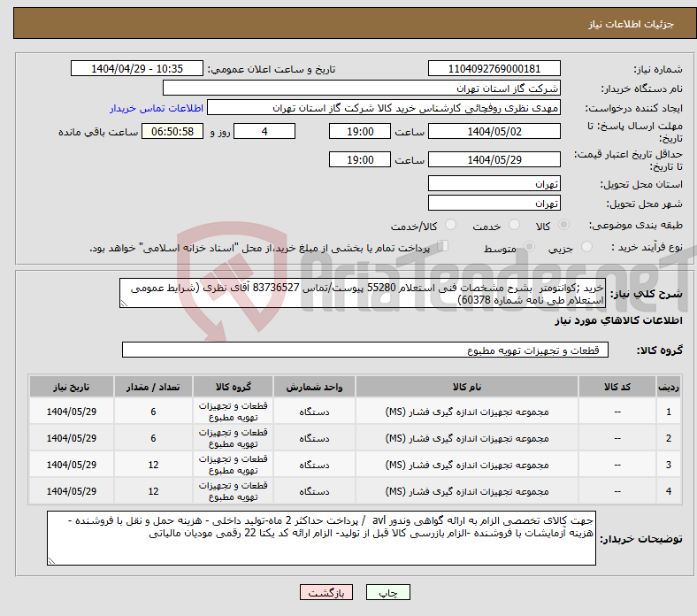
Task: Click the date 1404/05/29 in row 1
Action: (x=72, y=412)
